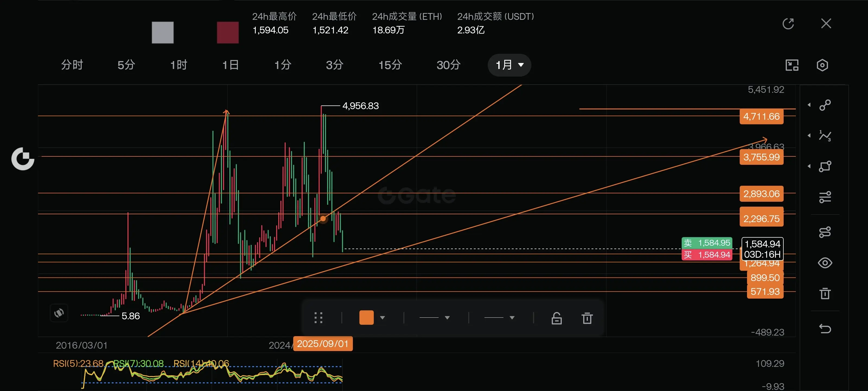Viewport: 868px width, 391px height.
Task: Click the 2025/09/01 date marker
Action: 323,344
